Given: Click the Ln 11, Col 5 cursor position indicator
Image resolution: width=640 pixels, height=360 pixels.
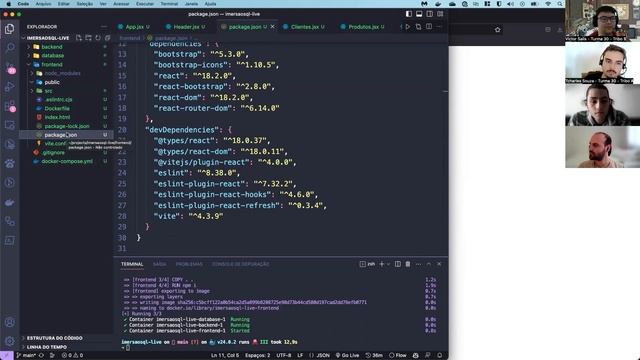Looking at the screenshot, I should click(x=225, y=355).
